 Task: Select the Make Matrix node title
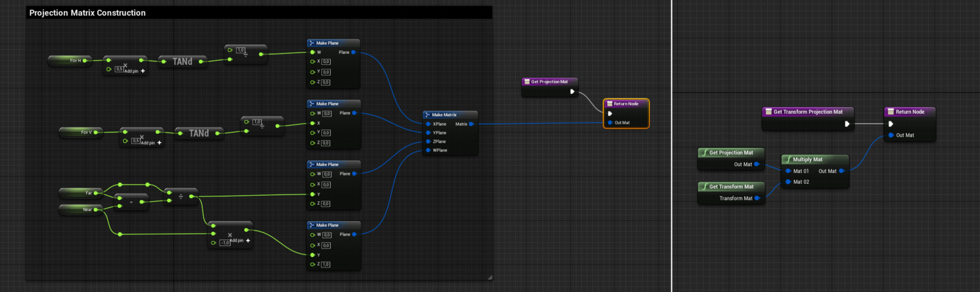click(444, 115)
